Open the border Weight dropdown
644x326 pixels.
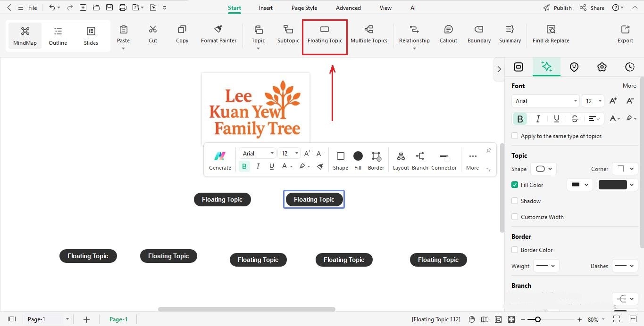tap(546, 266)
